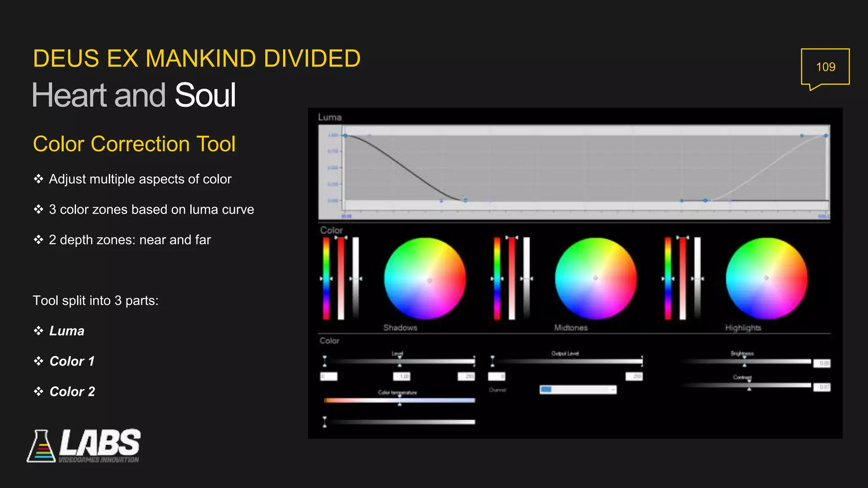This screenshot has height=488, width=868.
Task: Select the light curve's bottom start point
Action: (x=705, y=200)
